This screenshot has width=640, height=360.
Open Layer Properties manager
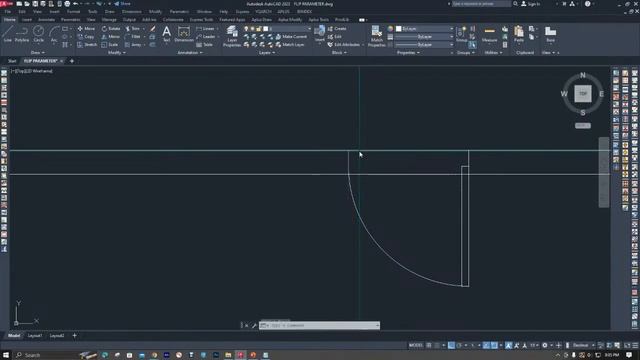232,36
